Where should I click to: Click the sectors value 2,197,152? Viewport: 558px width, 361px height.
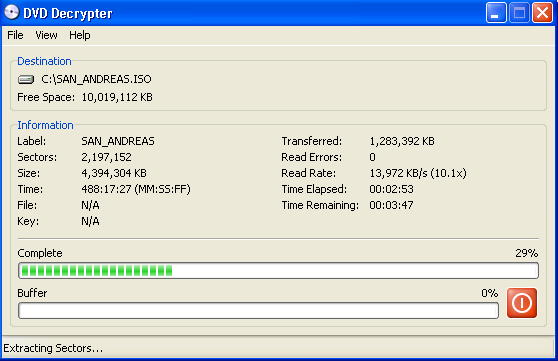tap(106, 157)
